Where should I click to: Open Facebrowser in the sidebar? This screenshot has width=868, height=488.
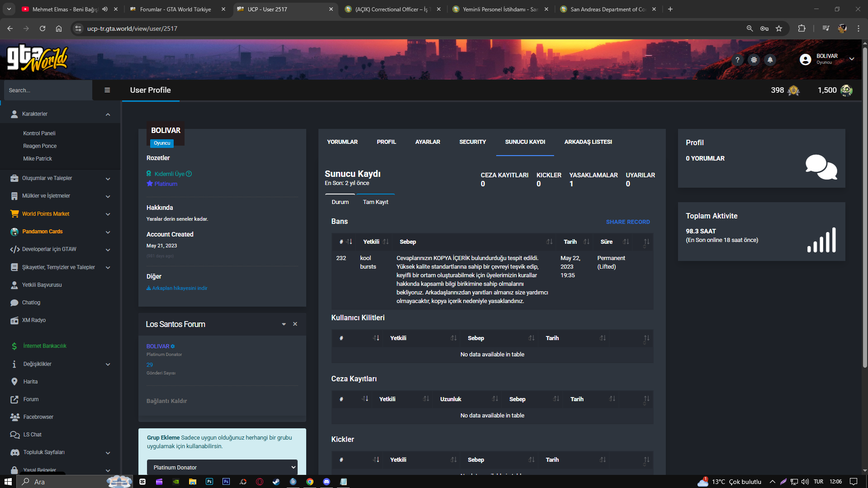(x=38, y=417)
